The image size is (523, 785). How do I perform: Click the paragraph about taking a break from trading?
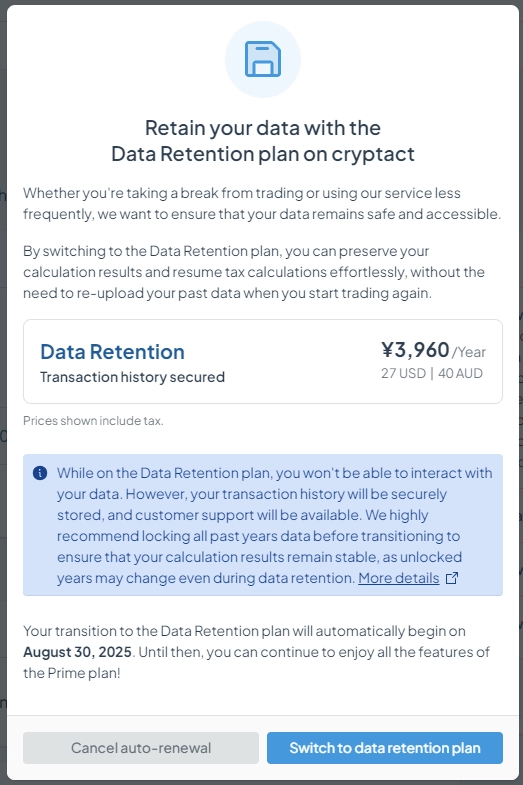click(x=262, y=203)
